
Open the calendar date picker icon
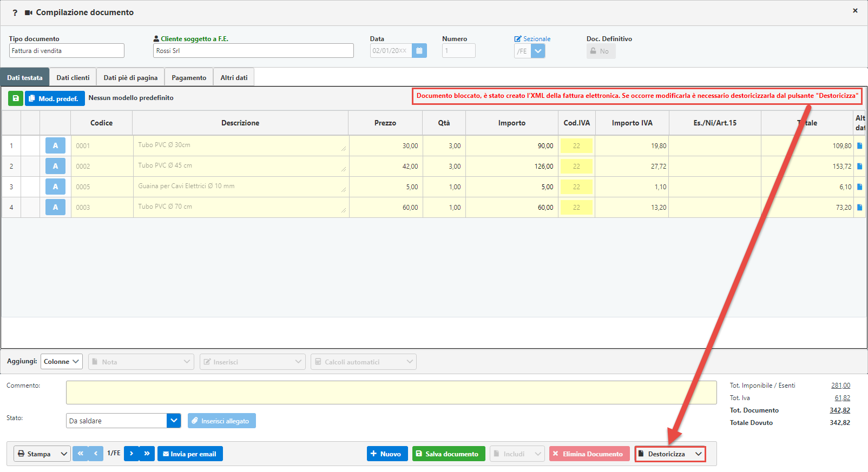(x=419, y=51)
